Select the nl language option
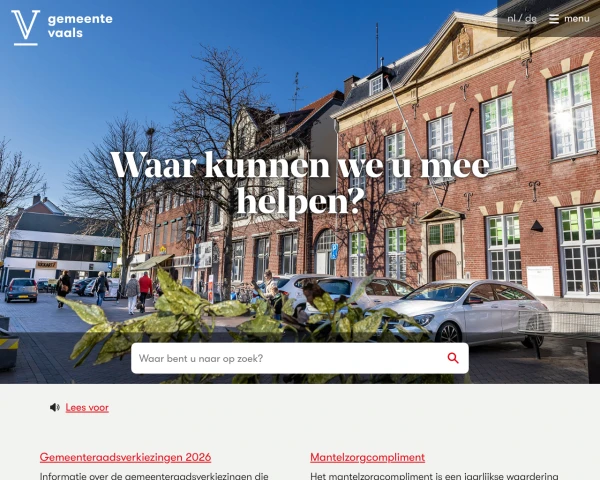 click(511, 18)
